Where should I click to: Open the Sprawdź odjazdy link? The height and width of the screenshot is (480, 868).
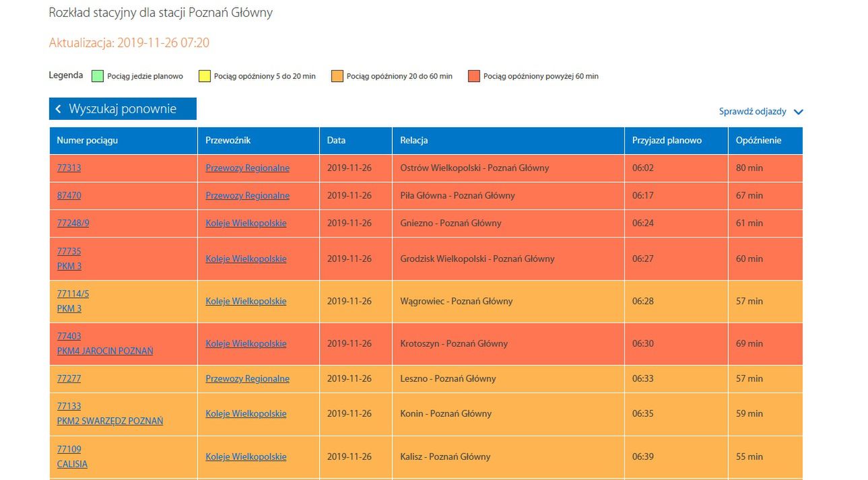pos(752,112)
